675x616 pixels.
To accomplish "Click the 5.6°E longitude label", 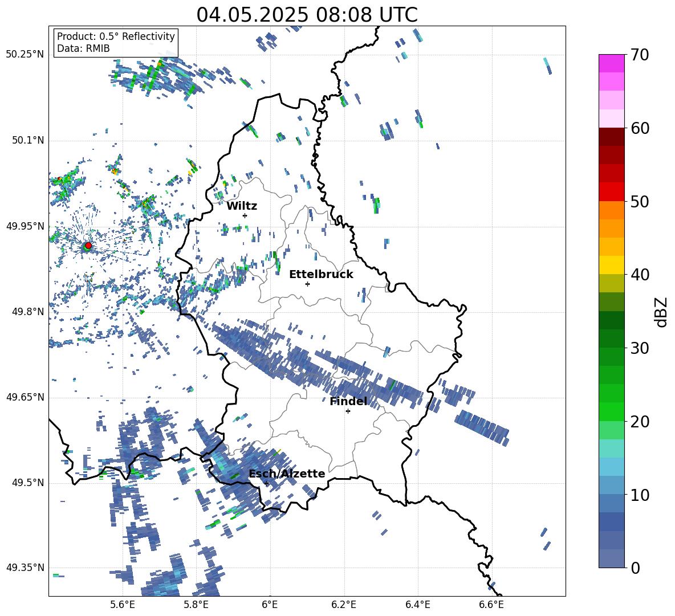I will tap(123, 605).
